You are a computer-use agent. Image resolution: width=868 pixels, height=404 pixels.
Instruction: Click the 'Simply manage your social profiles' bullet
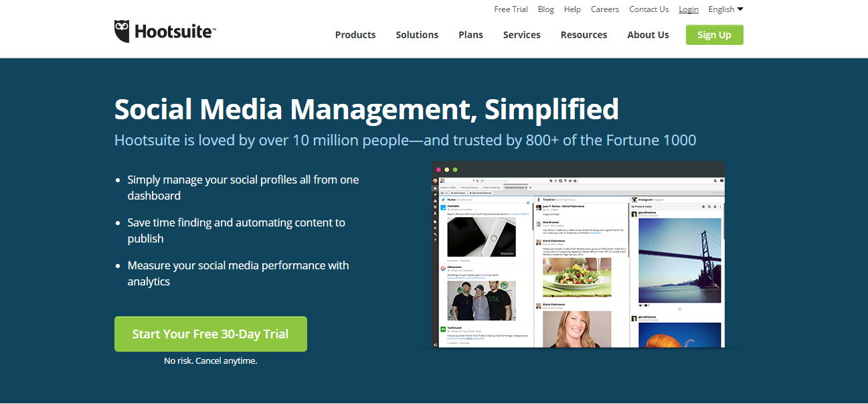[x=243, y=188]
